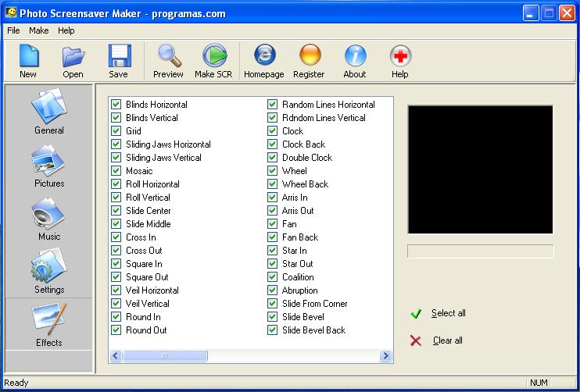Select the Effects sidebar section
Screen dimensions: 580x392
point(48,324)
